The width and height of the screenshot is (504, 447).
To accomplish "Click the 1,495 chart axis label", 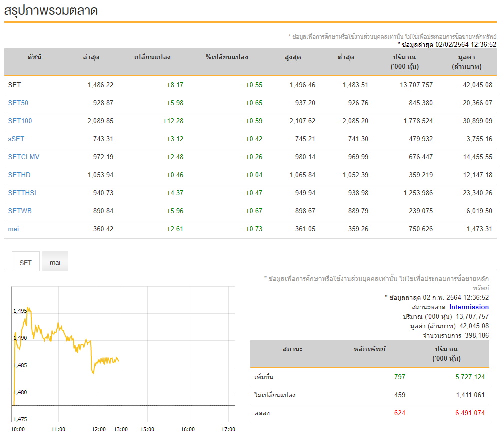I will pyautogui.click(x=20, y=311).
